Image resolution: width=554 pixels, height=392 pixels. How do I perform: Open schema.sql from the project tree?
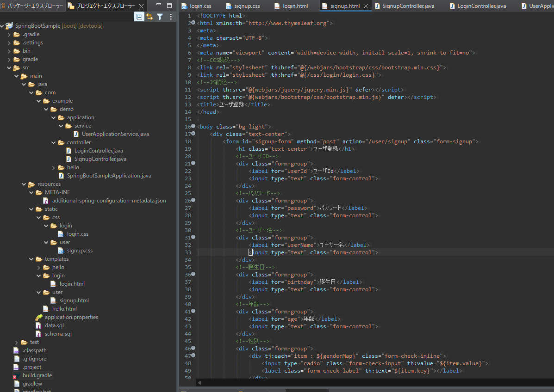[x=58, y=334]
